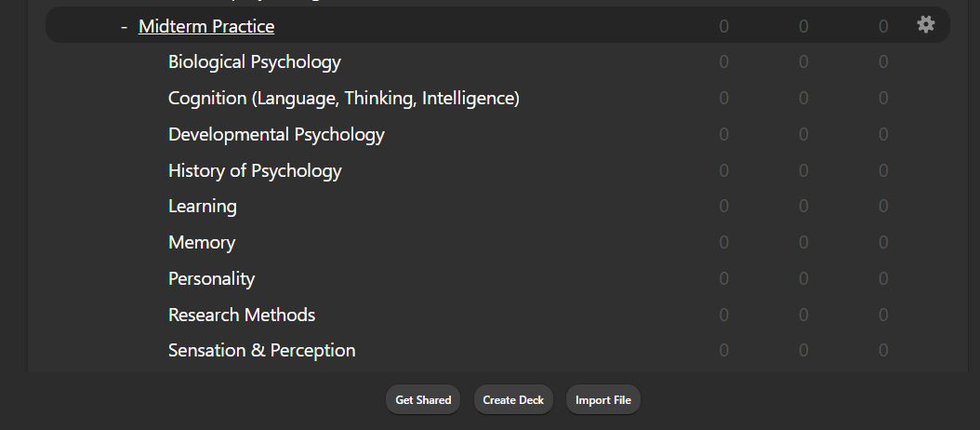Open the Midterm Practice deck options gear
The height and width of the screenshot is (430, 980).
pyautogui.click(x=926, y=25)
